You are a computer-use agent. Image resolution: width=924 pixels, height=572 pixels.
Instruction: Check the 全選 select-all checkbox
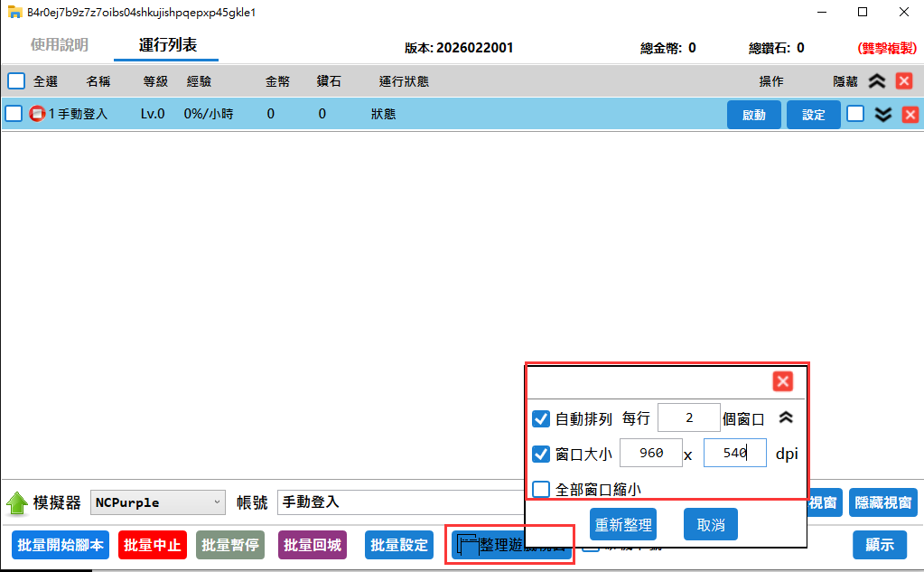tap(16, 81)
